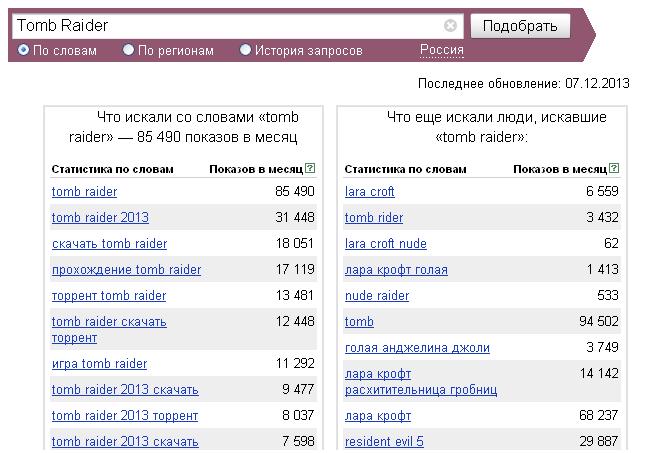Open the скачать tomb raider link
645x453 pixels.
point(109,244)
